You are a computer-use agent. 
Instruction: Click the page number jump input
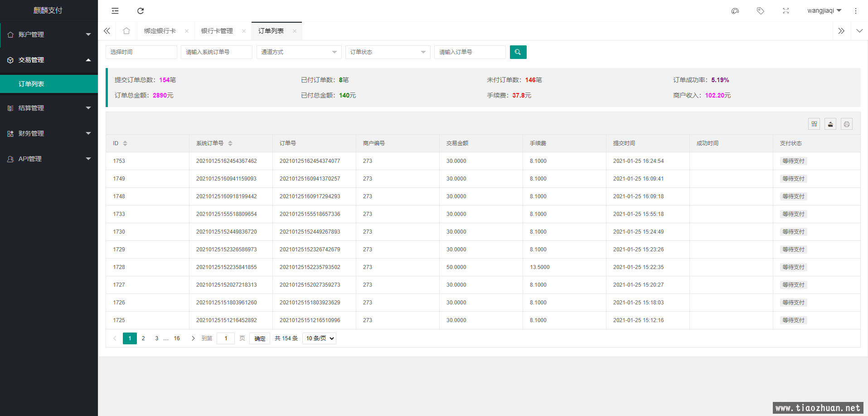pyautogui.click(x=226, y=338)
